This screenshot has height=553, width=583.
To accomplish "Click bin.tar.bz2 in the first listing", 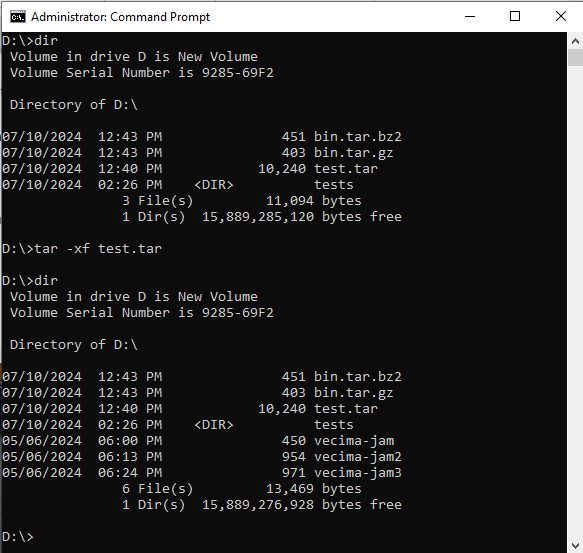I will tap(358, 136).
